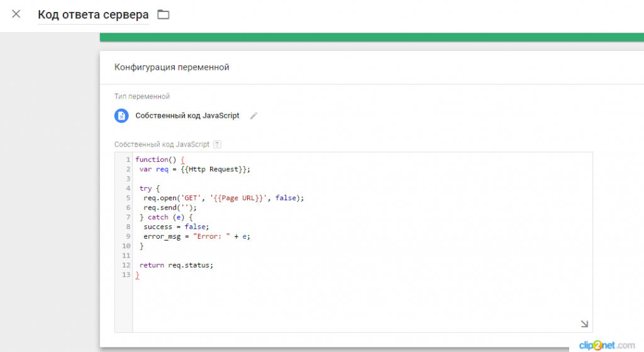Click the 'try {' code line

150,188
